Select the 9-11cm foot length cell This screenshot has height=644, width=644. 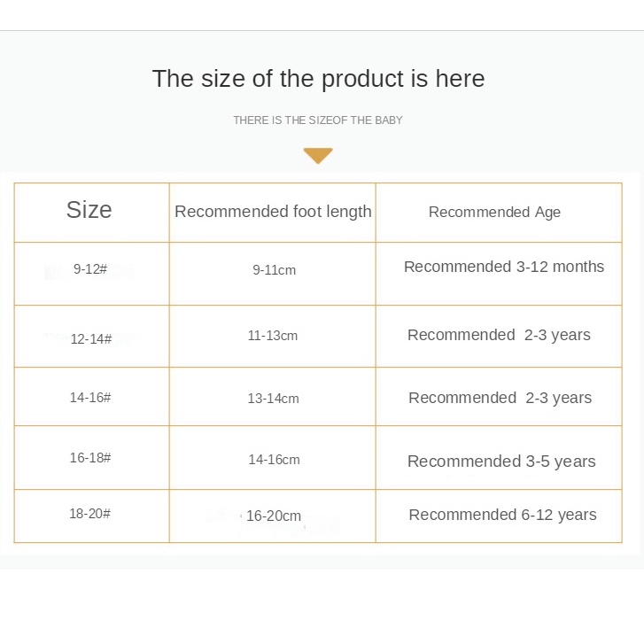(x=274, y=270)
